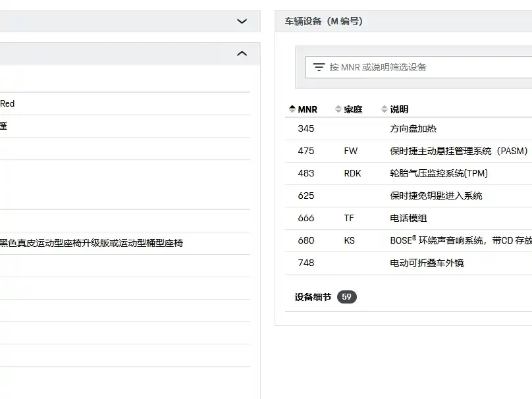Sort table by 说明 column arrows

[384, 109]
